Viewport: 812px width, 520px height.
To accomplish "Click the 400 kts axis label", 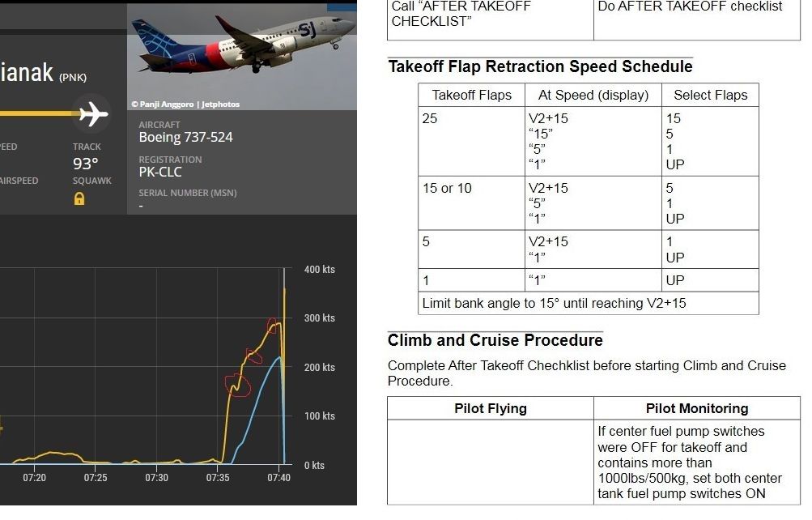I will click(320, 270).
